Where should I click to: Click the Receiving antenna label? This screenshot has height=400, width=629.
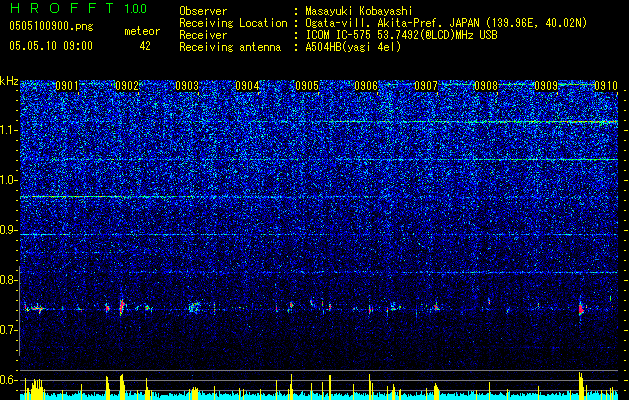pos(230,47)
